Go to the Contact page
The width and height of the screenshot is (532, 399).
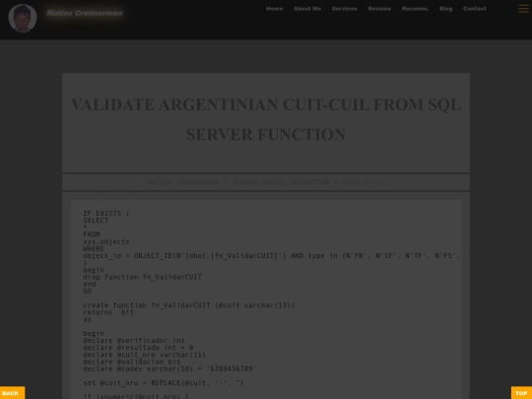(x=475, y=9)
